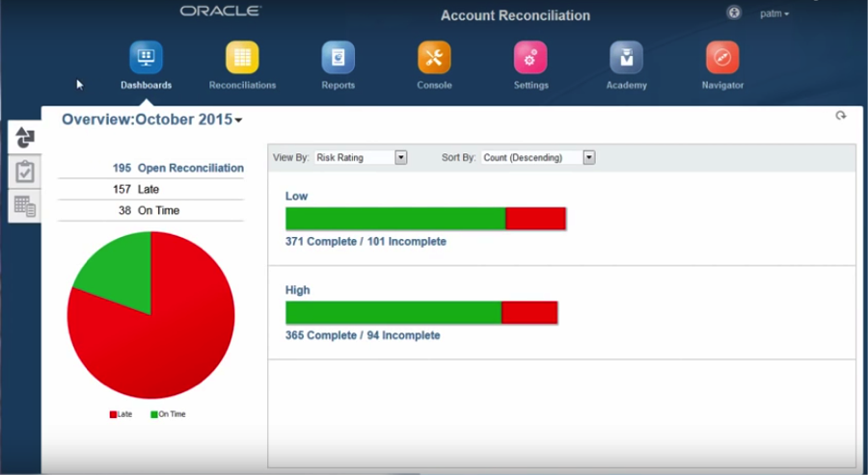
Task: Open the 195 Open Reconciliation link
Action: point(177,168)
